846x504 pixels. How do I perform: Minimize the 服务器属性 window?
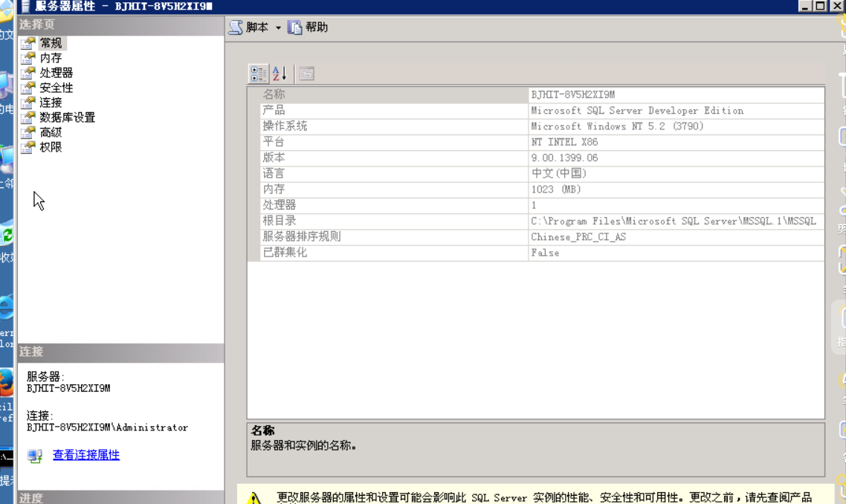pos(804,6)
